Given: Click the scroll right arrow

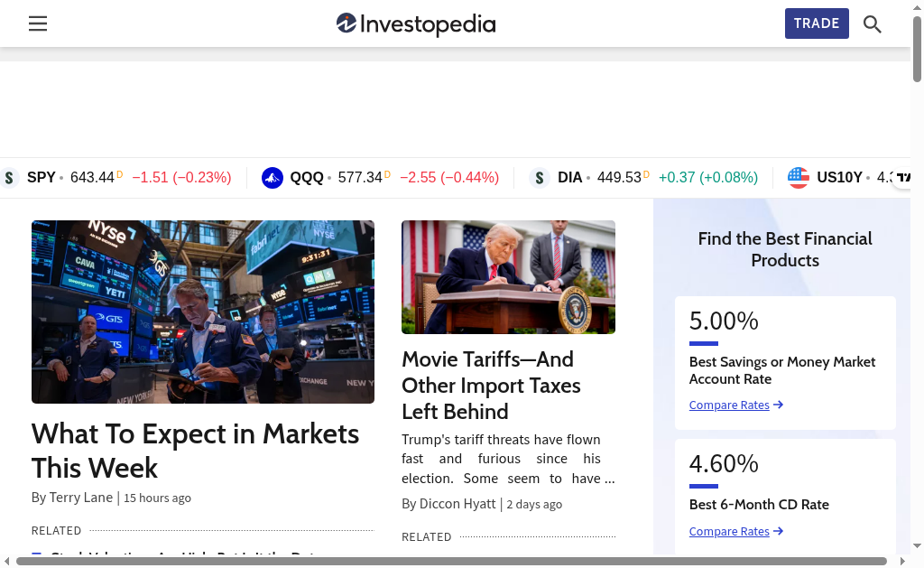Looking at the screenshot, I should tap(902, 561).
